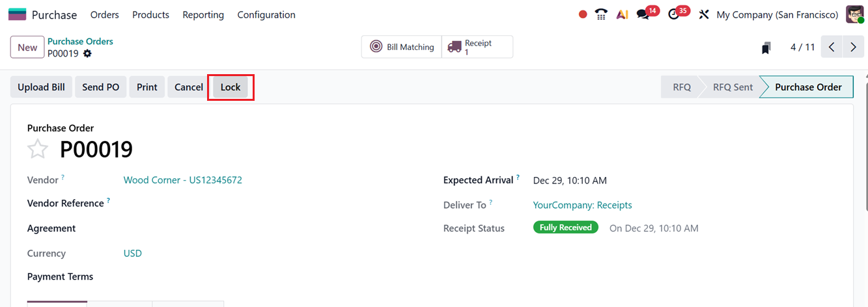Open the Wood Corner vendor link
Screen dimensions: 868x307
coord(182,180)
